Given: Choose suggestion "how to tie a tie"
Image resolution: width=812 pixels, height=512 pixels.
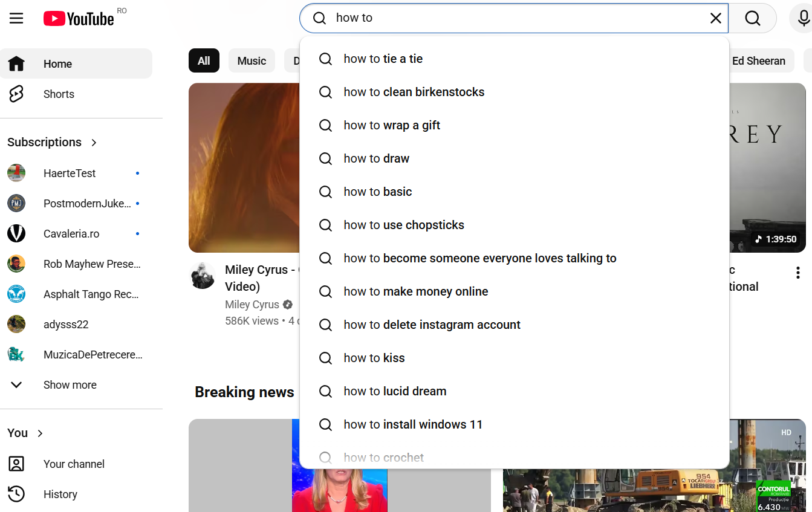Looking at the screenshot, I should pyautogui.click(x=514, y=59).
